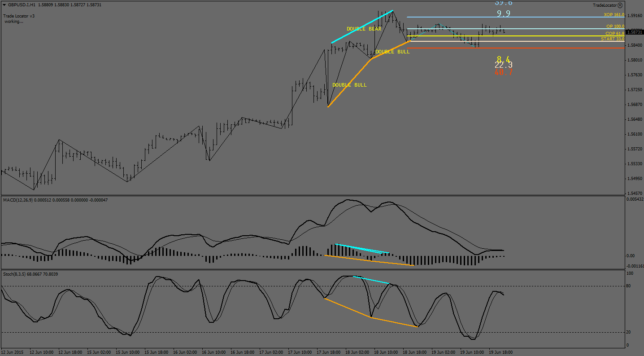Click the TradeLocator sad-face expert advisor icon
The image size is (644, 356).
(x=620, y=5)
